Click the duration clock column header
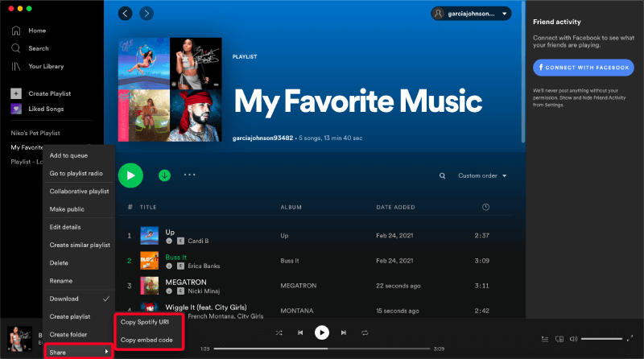This screenshot has height=359, width=644. pyautogui.click(x=485, y=207)
